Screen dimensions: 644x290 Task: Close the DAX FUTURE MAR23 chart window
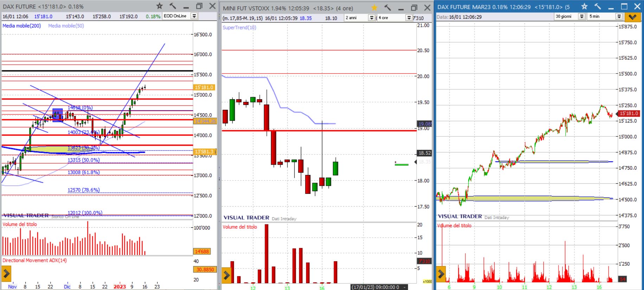[x=637, y=6]
